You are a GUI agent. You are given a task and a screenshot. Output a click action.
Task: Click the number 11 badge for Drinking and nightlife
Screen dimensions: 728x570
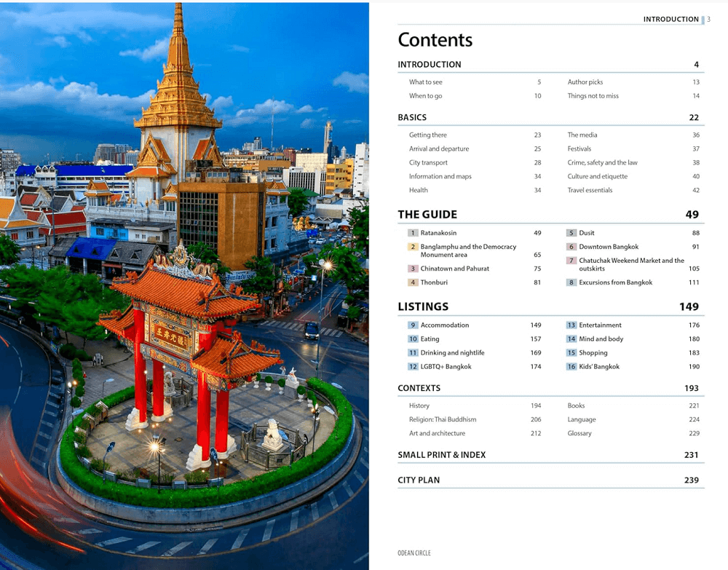coord(413,353)
